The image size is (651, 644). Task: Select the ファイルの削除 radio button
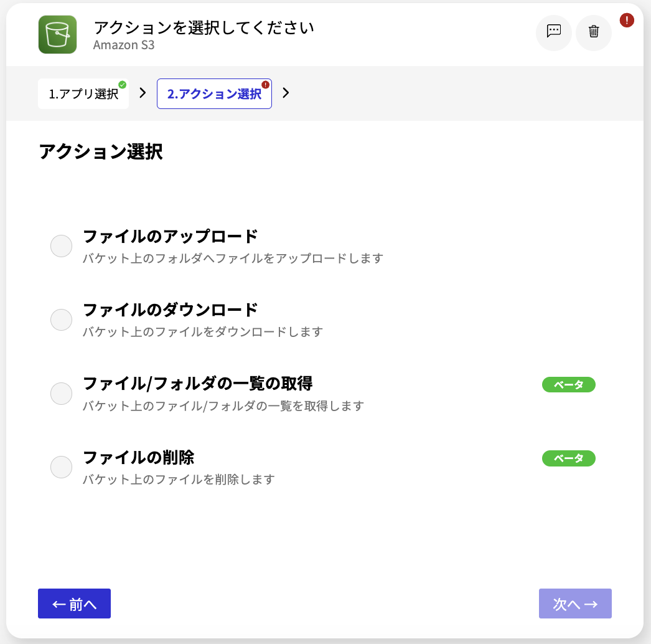click(x=61, y=467)
